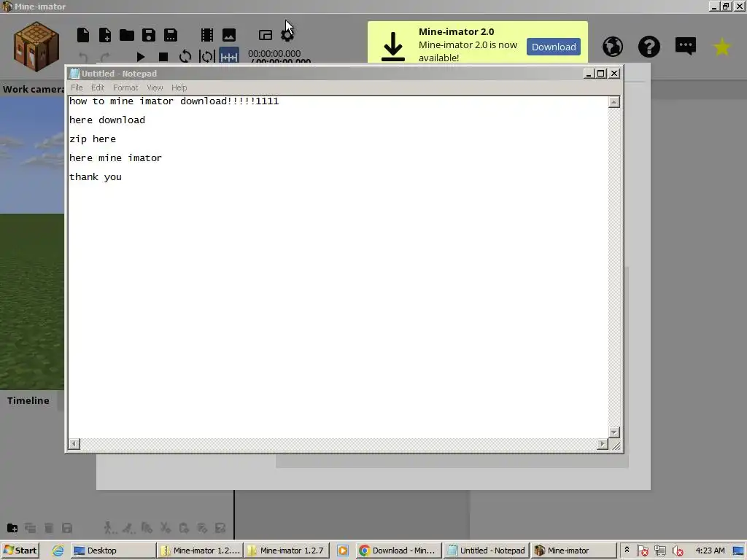The image size is (747, 560).
Task: Click the timeline cut scissors icon
Action: [166, 528]
